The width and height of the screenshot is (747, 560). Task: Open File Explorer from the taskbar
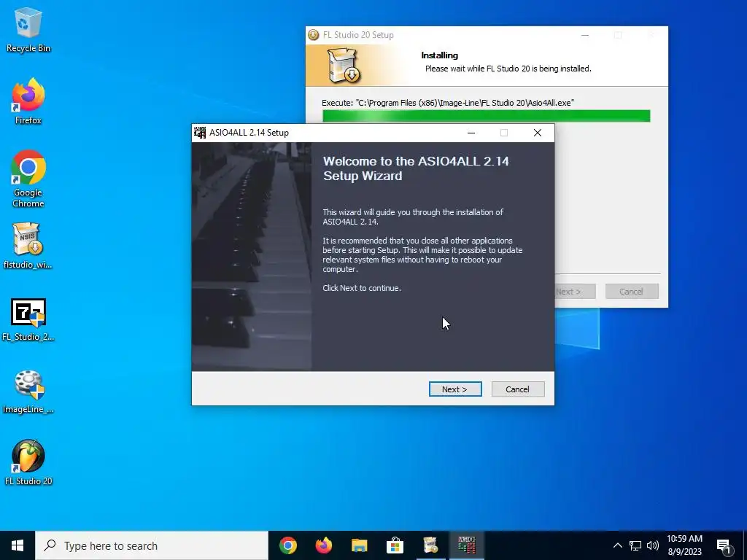[x=359, y=545]
